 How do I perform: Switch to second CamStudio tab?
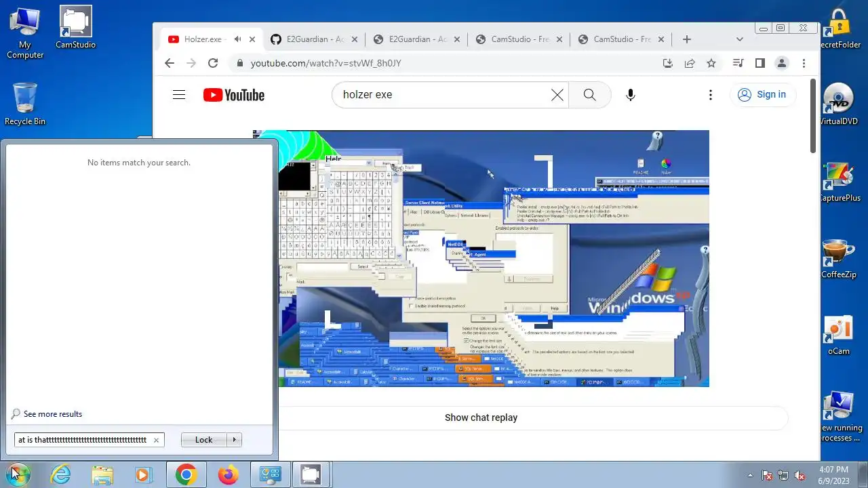(x=621, y=39)
